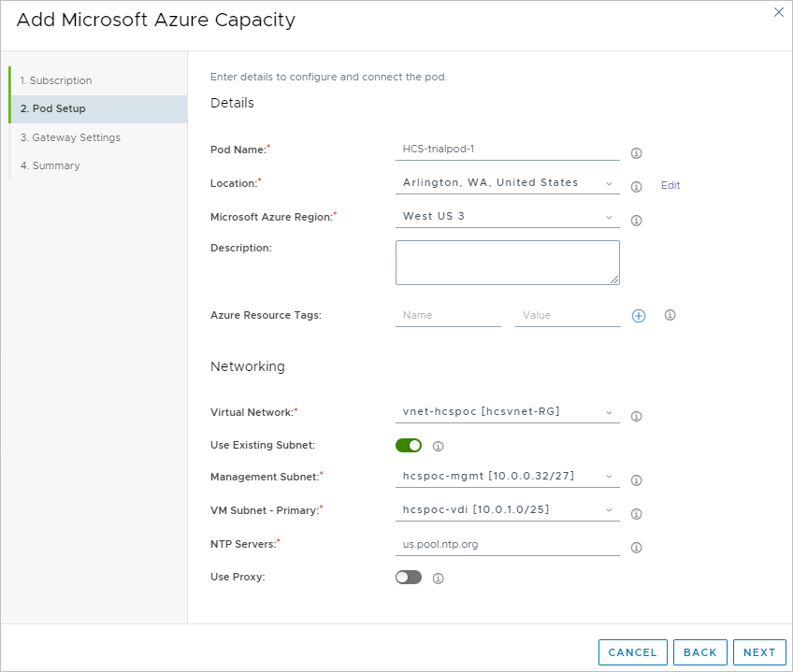Click info icon beside Management Subnet
This screenshot has height=672, width=793.
(636, 479)
